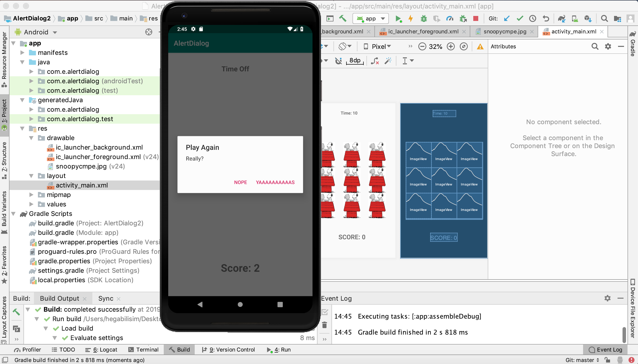The image size is (638, 364).
Task: Click the Infer Constraints magic wand
Action: (388, 61)
